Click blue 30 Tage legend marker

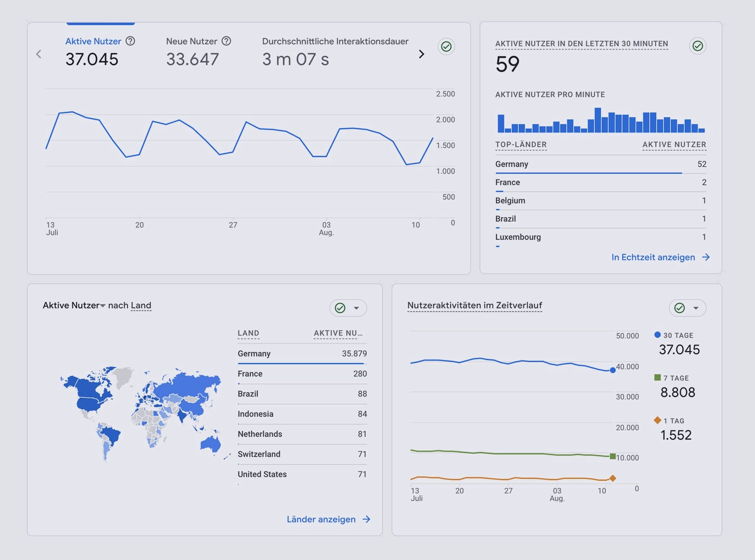(x=657, y=335)
